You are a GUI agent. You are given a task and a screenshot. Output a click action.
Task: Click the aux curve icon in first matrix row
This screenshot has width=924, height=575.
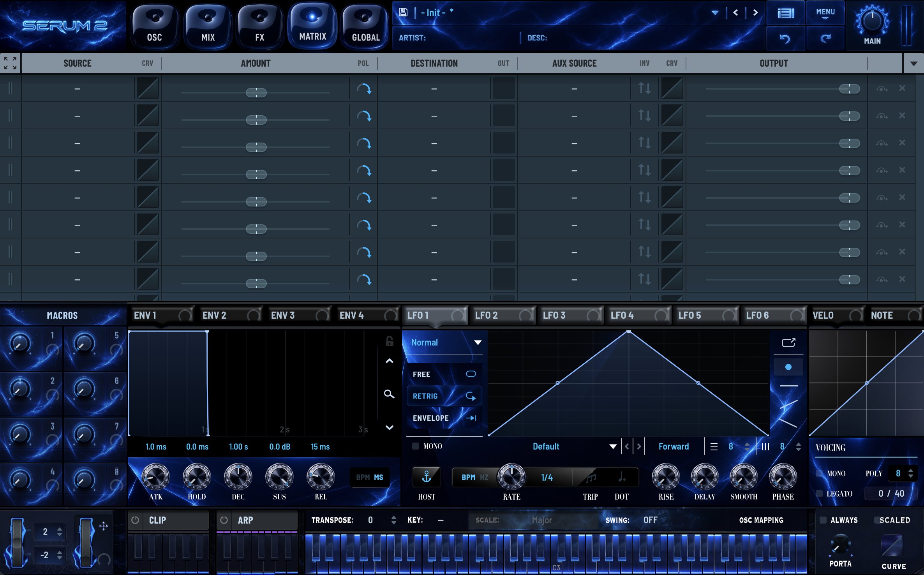point(672,88)
